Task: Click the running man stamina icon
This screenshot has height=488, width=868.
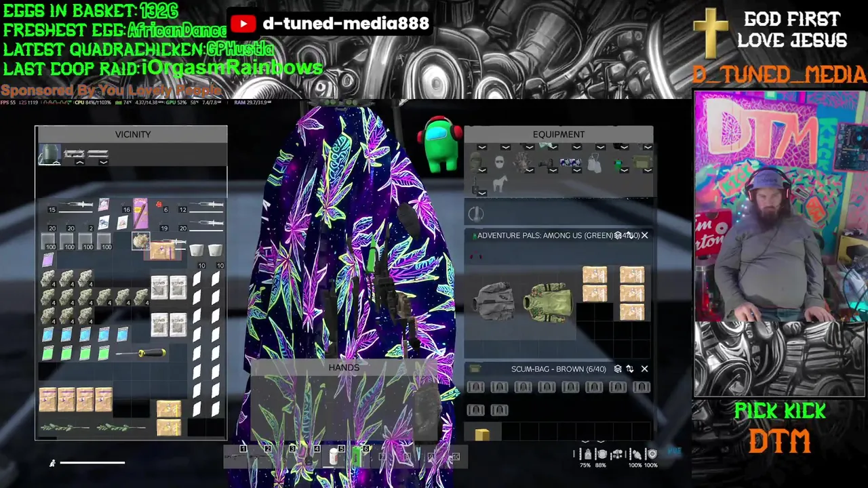Action: coord(52,464)
